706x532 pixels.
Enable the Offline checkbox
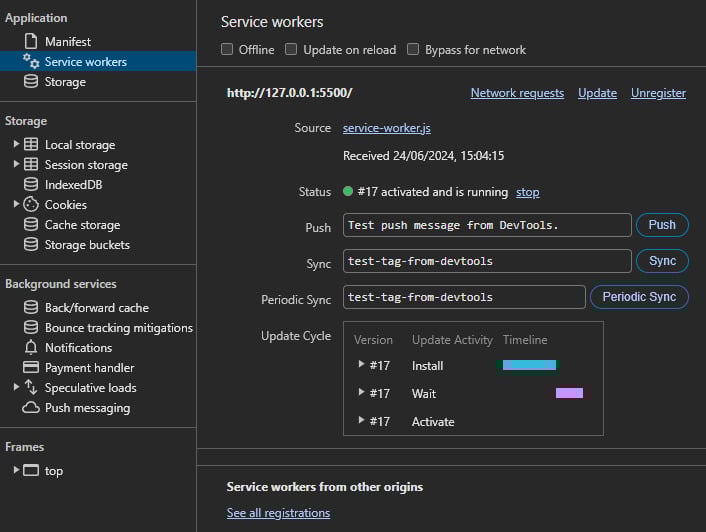pos(228,49)
